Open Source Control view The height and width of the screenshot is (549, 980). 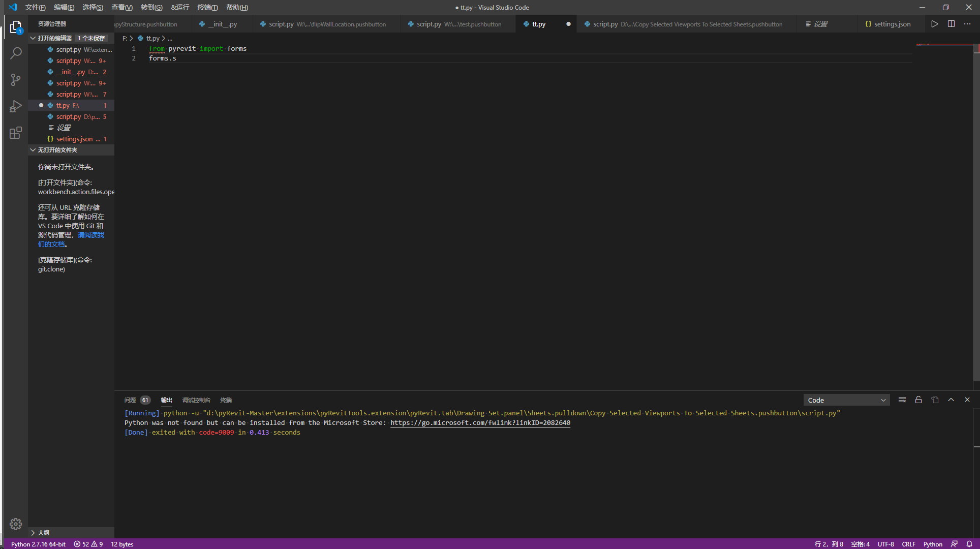point(16,79)
